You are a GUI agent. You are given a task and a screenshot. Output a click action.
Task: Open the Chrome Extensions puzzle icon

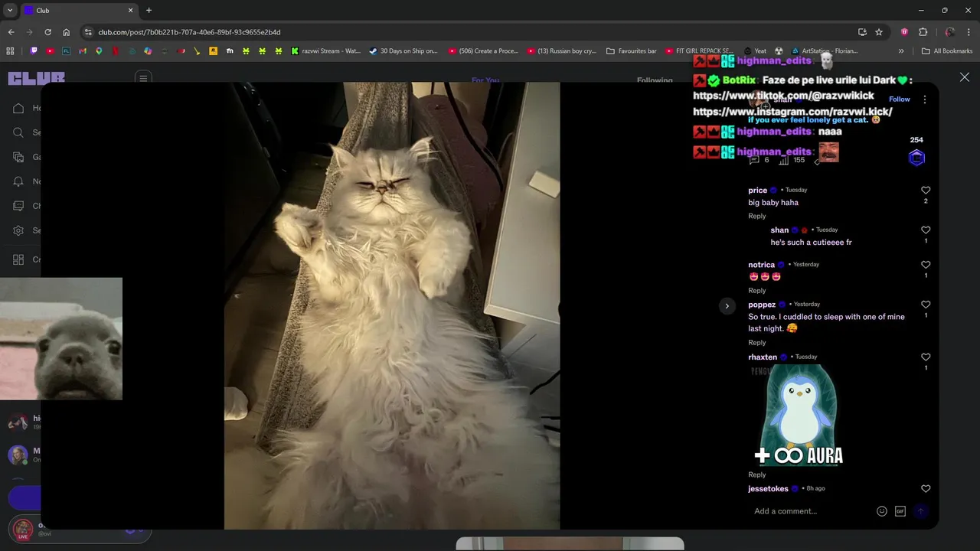[x=923, y=32]
